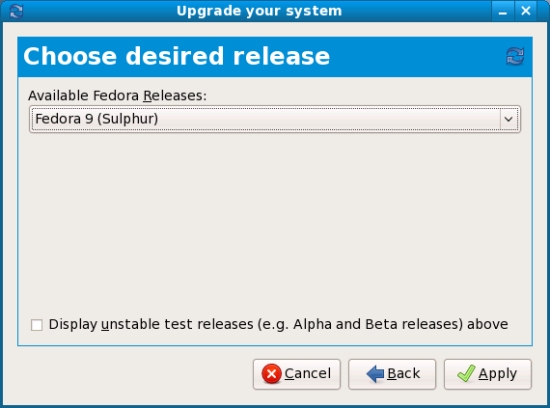Select the "Available Fedora Releases:" label
Screen dimensions: 550x408
pyautogui.click(x=118, y=95)
